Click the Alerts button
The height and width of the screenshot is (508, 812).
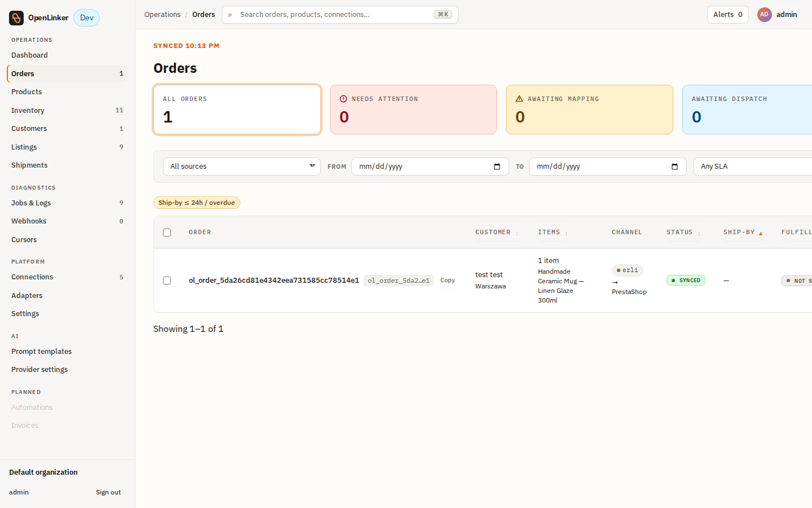tap(727, 15)
